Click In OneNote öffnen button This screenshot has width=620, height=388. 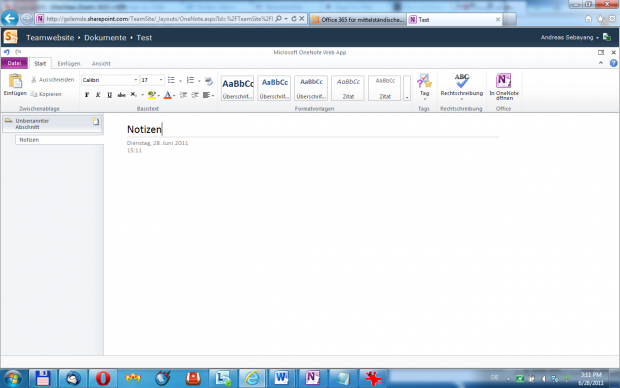(x=504, y=87)
